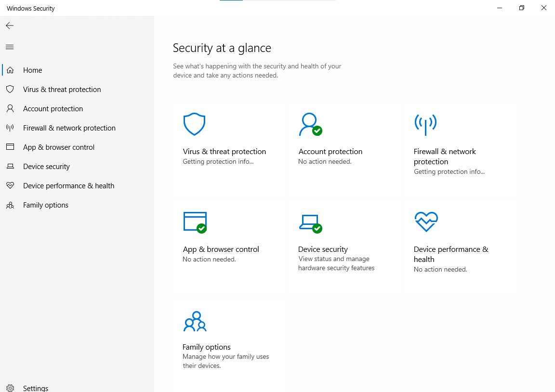Click 'Getting protection info...' under Firewall tile
Screen dimensions: 555x392
click(x=449, y=171)
